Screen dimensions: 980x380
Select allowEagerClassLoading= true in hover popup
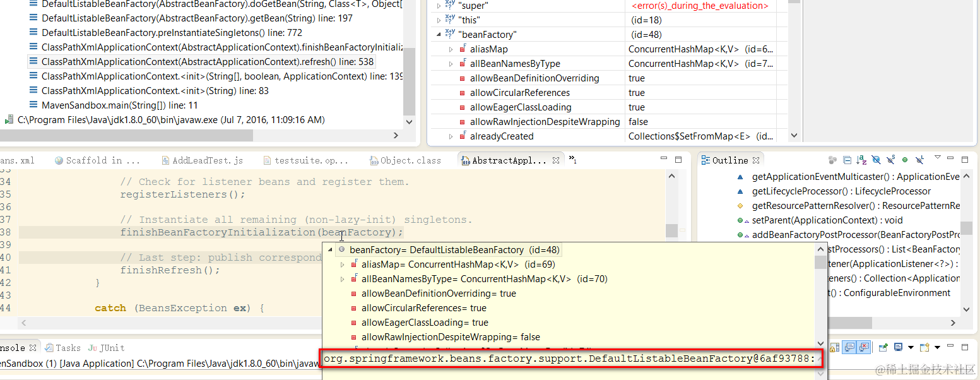[425, 323]
